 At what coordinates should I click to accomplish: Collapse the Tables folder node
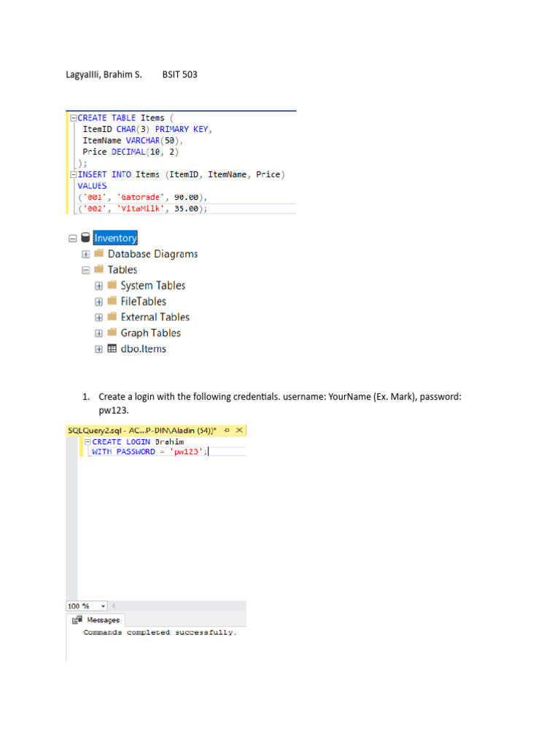tap(86, 270)
